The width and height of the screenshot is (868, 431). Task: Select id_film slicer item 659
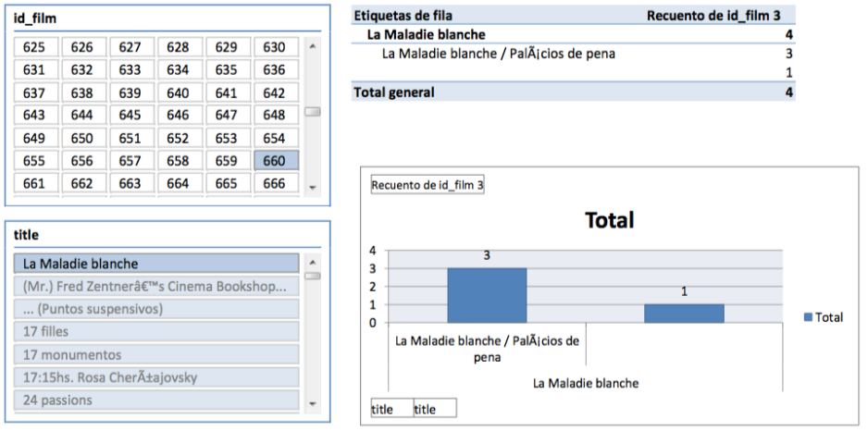[x=228, y=160]
